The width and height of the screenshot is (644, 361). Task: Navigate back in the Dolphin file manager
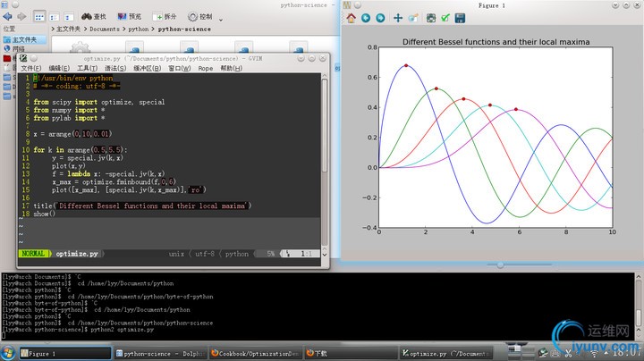(7, 16)
